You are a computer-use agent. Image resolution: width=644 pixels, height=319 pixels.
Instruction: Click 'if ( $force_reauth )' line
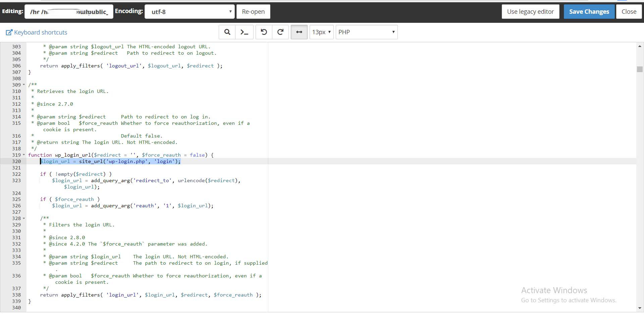[70, 199]
